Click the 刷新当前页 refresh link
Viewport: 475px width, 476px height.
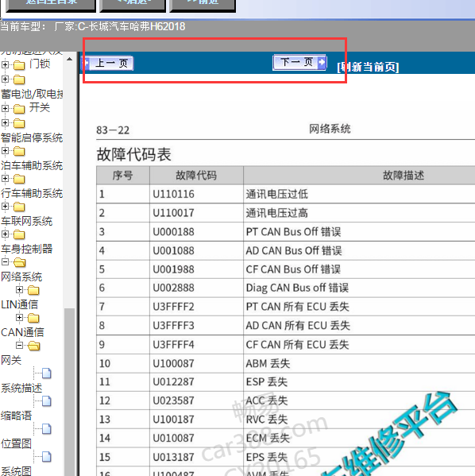pos(368,67)
